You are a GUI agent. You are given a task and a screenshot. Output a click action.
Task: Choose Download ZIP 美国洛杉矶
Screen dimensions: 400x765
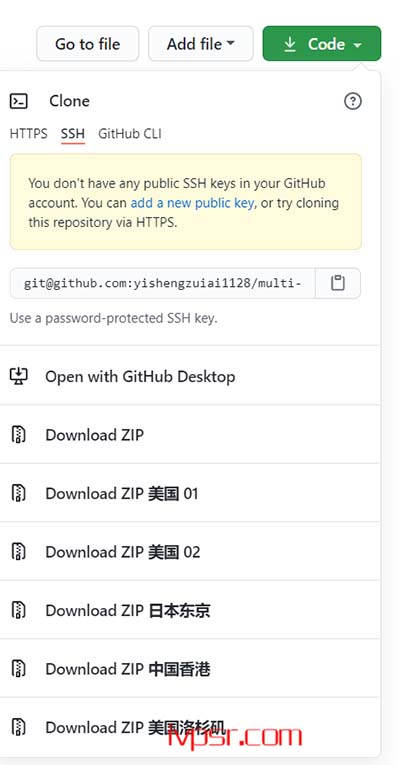pos(190,727)
